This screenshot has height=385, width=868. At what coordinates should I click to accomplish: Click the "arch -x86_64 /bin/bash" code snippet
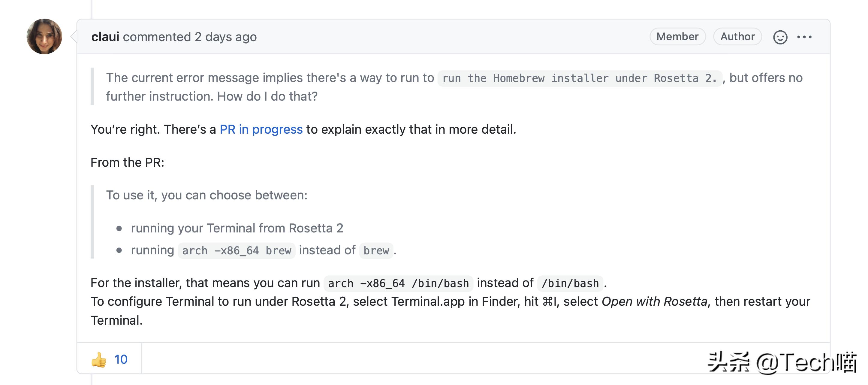coord(398,283)
